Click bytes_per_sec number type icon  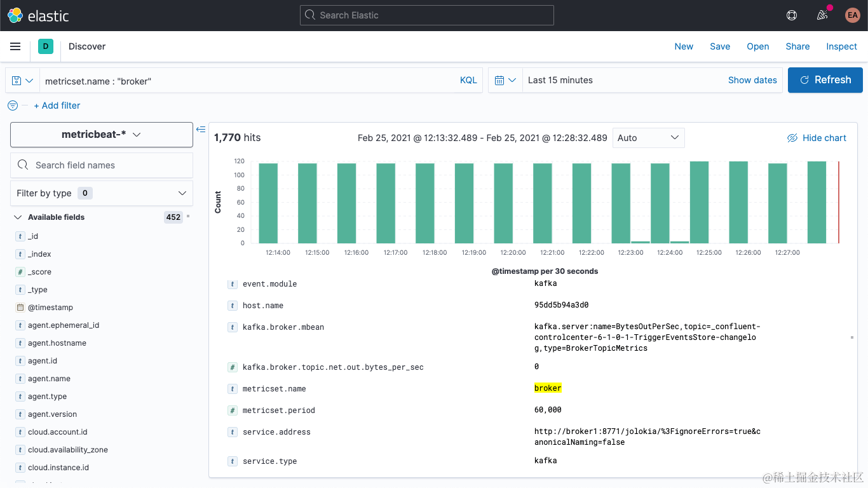(233, 367)
